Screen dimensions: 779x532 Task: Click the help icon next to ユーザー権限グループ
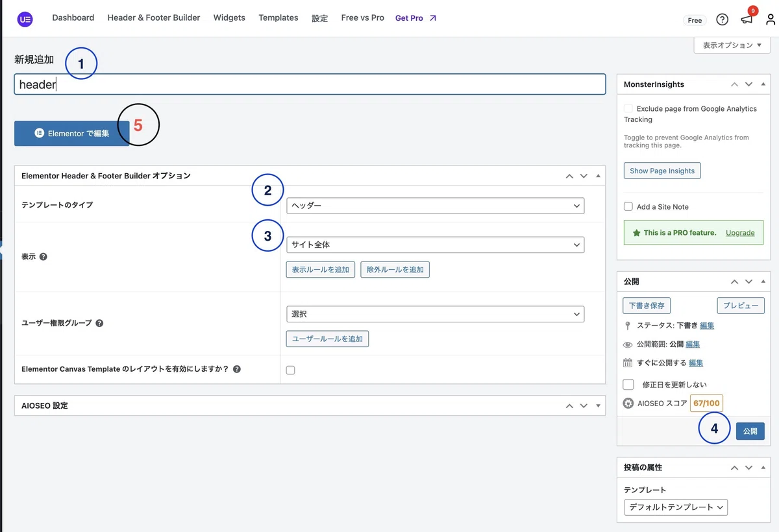tap(99, 323)
